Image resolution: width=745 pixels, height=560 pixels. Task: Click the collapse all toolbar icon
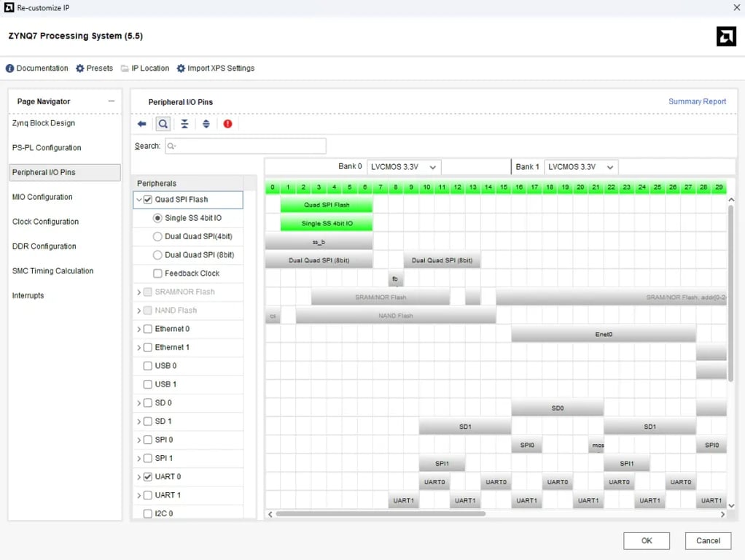[184, 124]
